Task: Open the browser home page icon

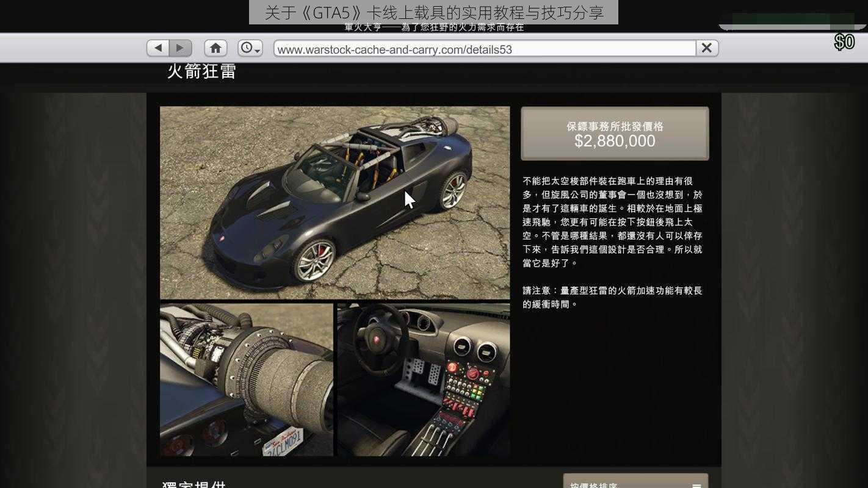Action: pos(215,48)
